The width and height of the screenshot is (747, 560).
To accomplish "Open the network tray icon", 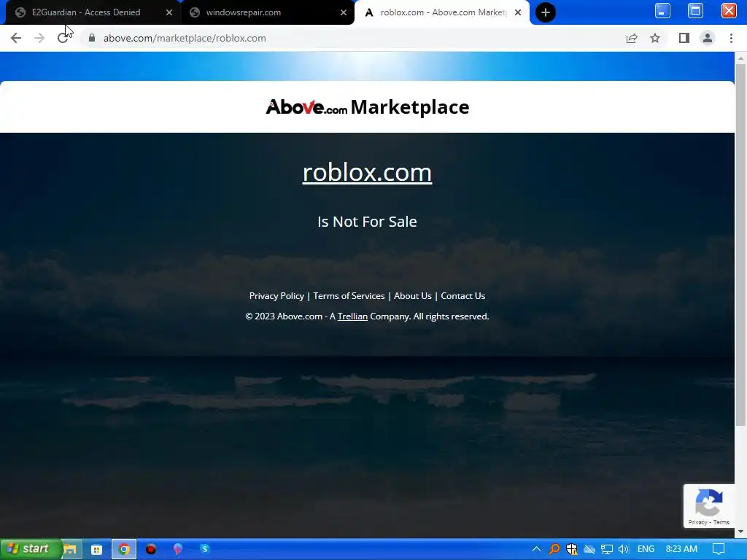I will point(606,549).
